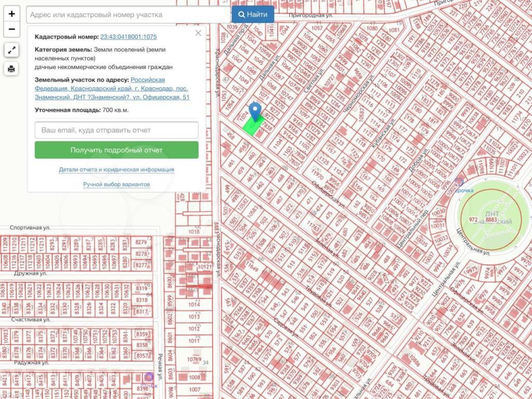The width and height of the screenshot is (532, 399).
Task: Click the blue location pin marker
Action: [254, 111]
